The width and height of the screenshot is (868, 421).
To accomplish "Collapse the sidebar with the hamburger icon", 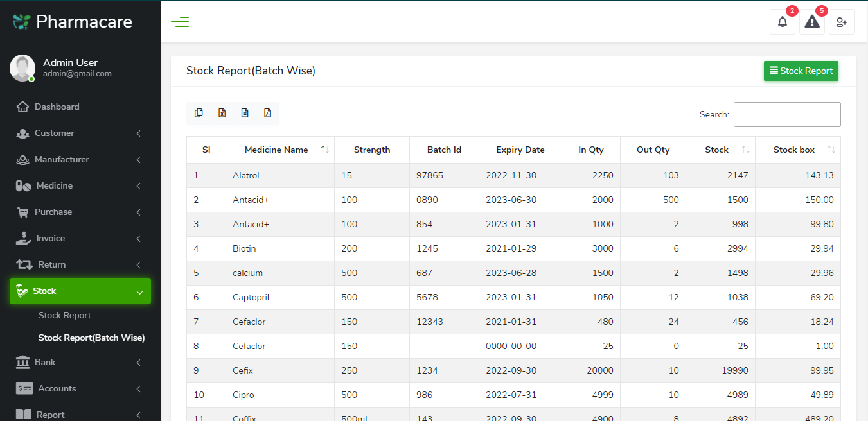I will 180,21.
